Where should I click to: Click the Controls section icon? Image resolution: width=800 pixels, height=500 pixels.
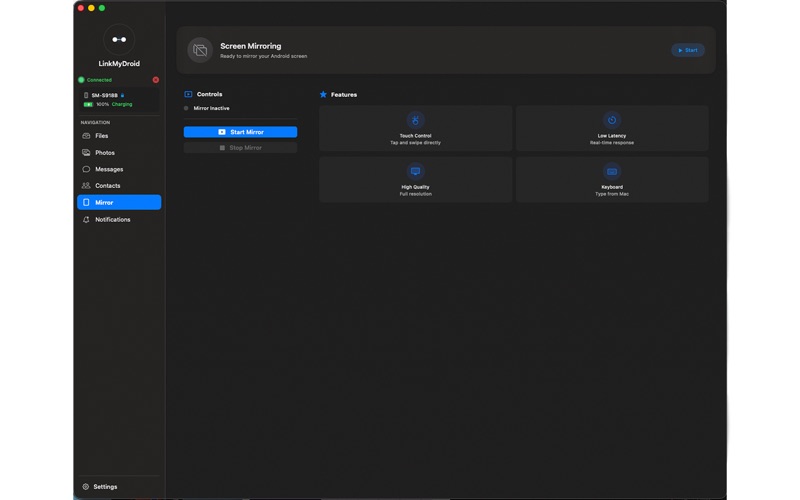tap(188, 94)
